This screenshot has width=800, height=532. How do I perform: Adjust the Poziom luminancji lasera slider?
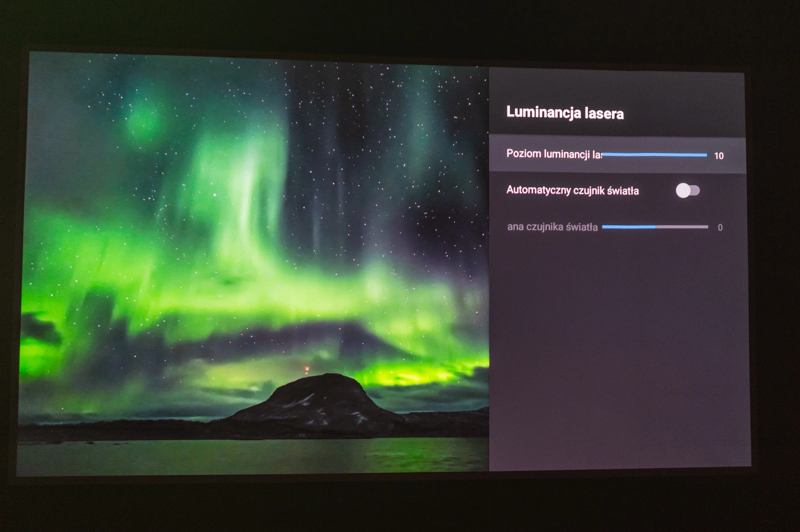tap(655, 155)
